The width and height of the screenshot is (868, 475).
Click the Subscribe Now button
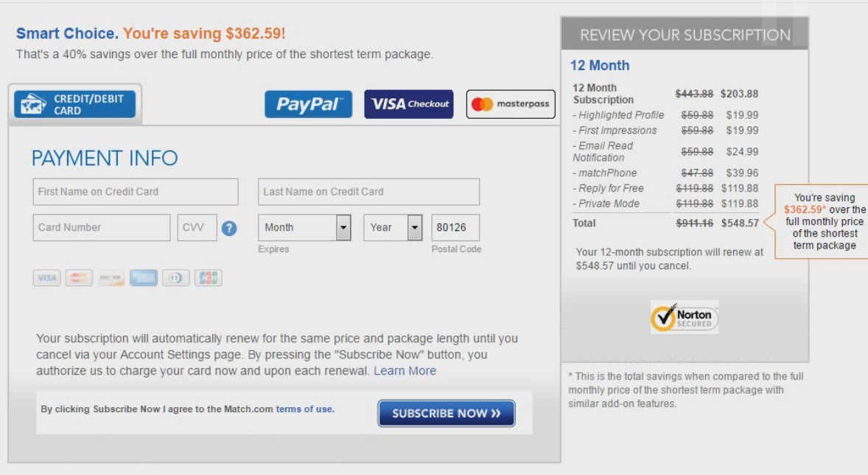pos(446,414)
